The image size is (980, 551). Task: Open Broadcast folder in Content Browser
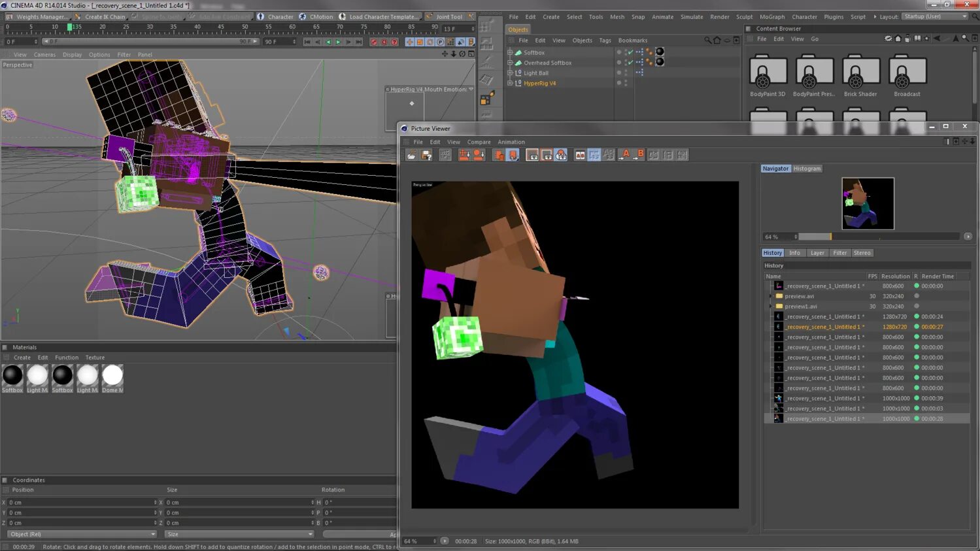pyautogui.click(x=907, y=76)
